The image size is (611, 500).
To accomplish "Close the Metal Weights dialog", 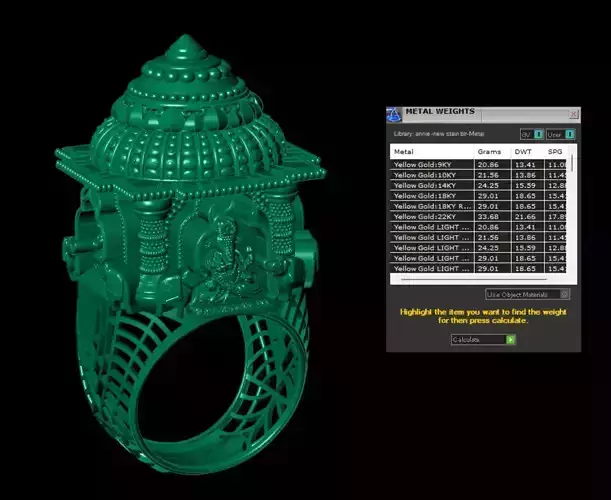I will pyautogui.click(x=574, y=114).
